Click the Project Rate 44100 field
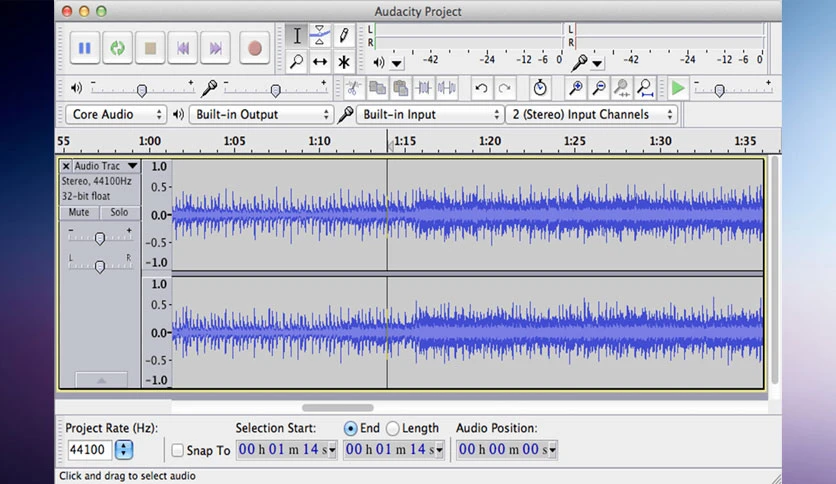 pos(90,450)
